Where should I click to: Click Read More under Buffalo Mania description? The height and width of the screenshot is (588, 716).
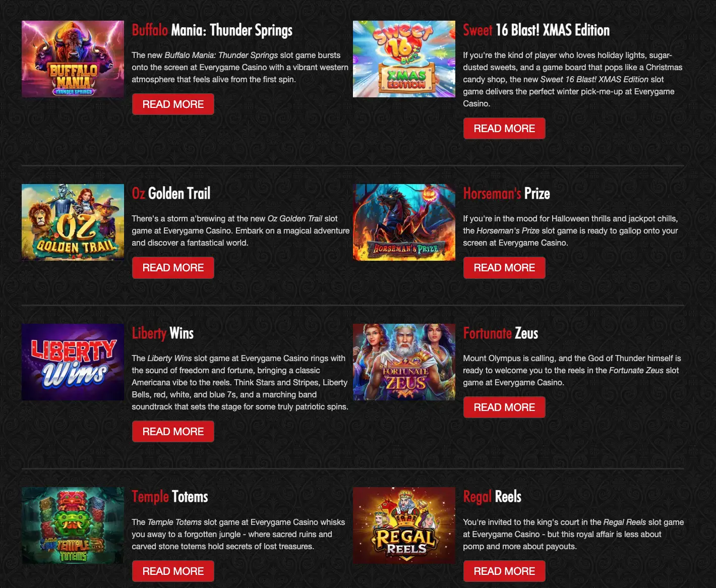(x=173, y=104)
